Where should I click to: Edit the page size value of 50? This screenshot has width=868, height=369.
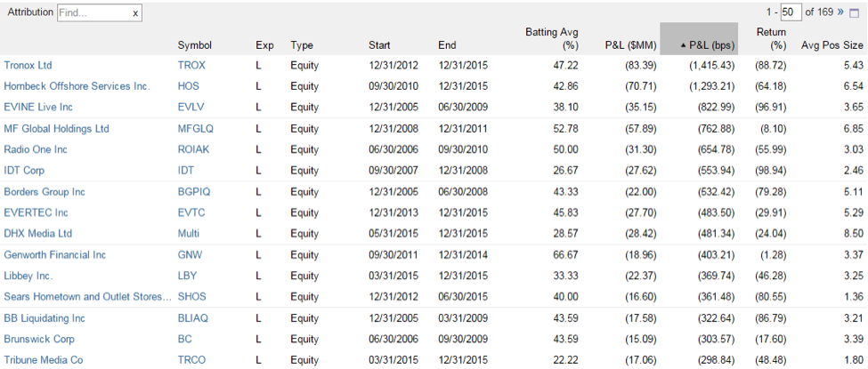pos(791,12)
